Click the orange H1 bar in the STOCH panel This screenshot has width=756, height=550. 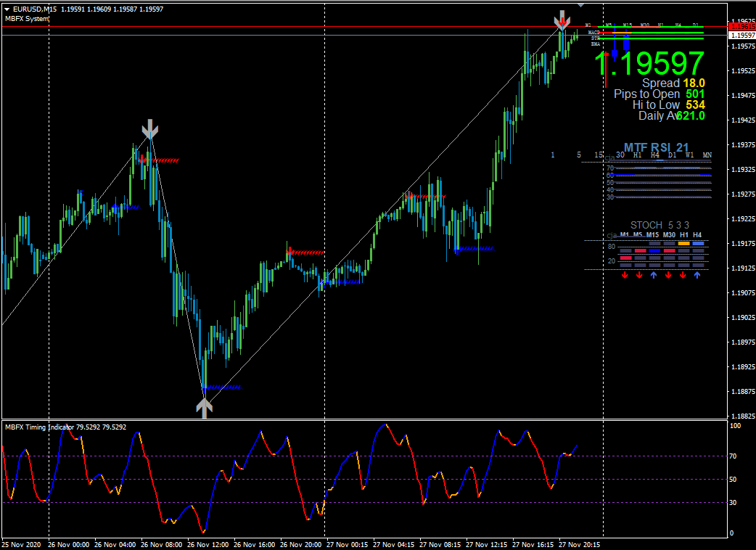click(683, 244)
